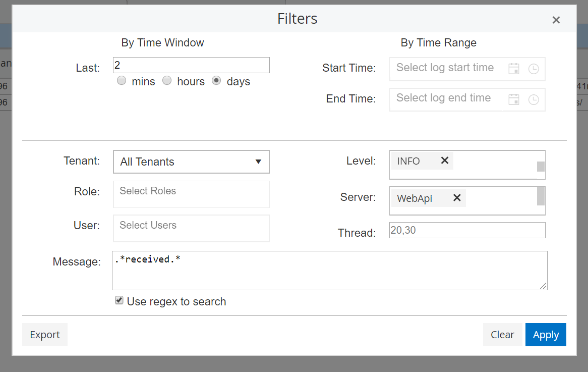Remove the INFO level tag
Viewport: 588px width, 372px height.
coord(444,161)
